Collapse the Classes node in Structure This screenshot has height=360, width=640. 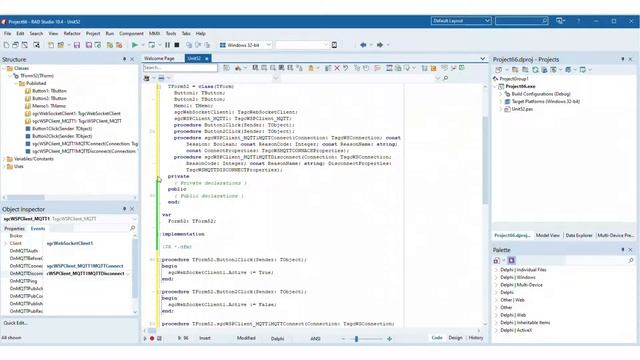click(x=4, y=68)
